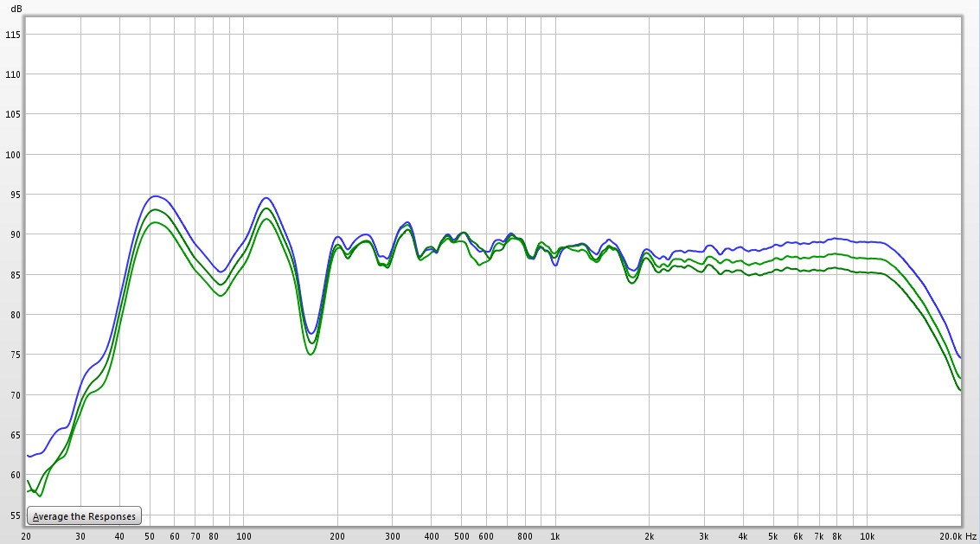
Task: Select the 8k frequency axis label
Action: (x=837, y=536)
